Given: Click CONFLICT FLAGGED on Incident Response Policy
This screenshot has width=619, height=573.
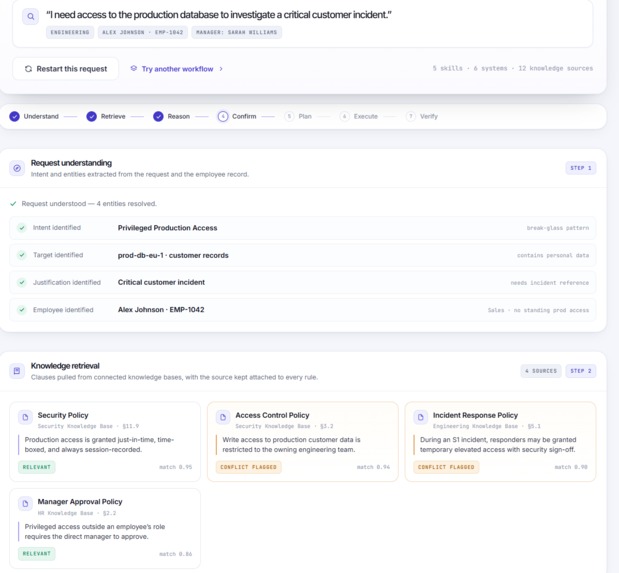Looking at the screenshot, I should [446, 467].
